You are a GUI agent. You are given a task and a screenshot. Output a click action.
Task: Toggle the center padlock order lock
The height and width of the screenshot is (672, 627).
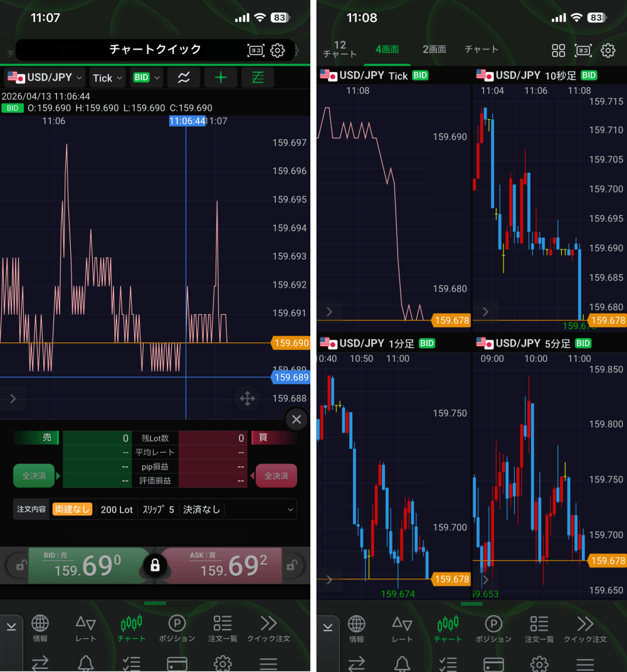pos(155,566)
